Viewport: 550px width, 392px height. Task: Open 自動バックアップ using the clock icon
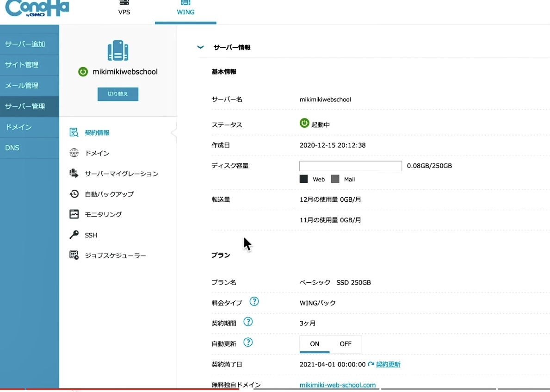coord(74,194)
